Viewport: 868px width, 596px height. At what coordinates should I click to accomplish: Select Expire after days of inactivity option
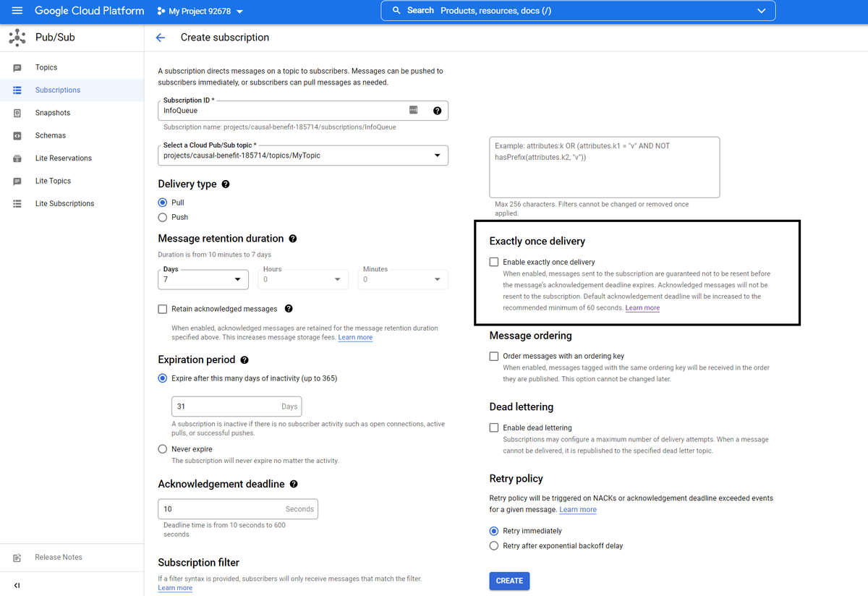(162, 378)
